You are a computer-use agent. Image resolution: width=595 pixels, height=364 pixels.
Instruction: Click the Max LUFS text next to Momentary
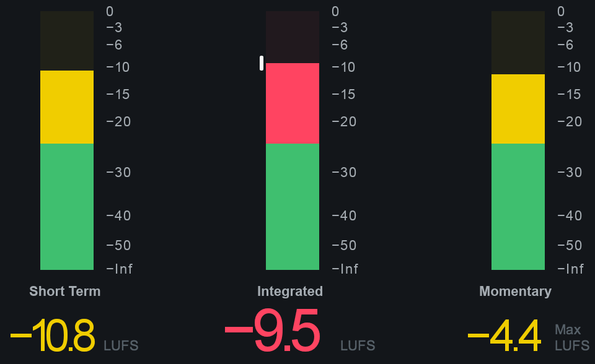click(572, 337)
